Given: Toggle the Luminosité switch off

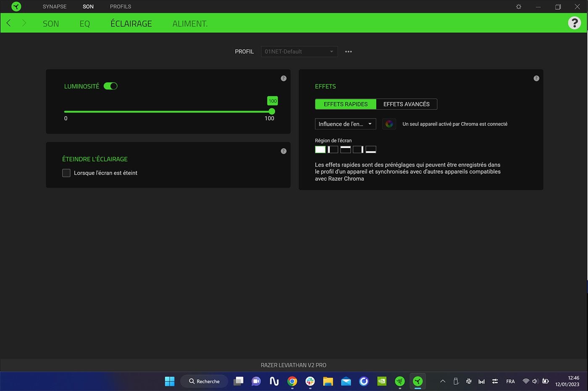Looking at the screenshot, I should [110, 86].
